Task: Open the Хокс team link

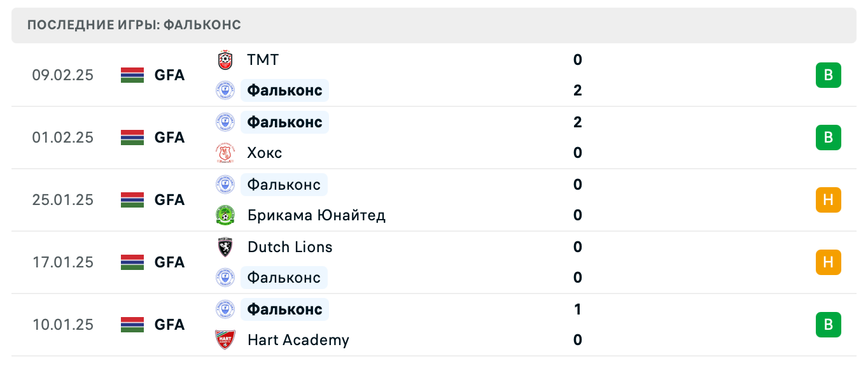Action: point(265,153)
